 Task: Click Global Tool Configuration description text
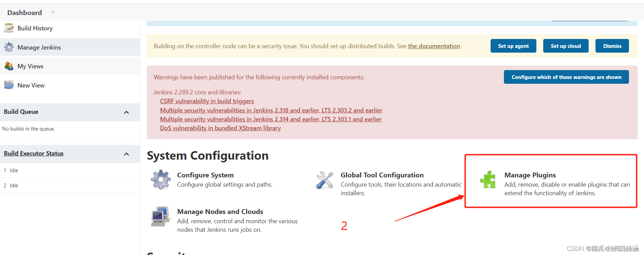[401, 189]
